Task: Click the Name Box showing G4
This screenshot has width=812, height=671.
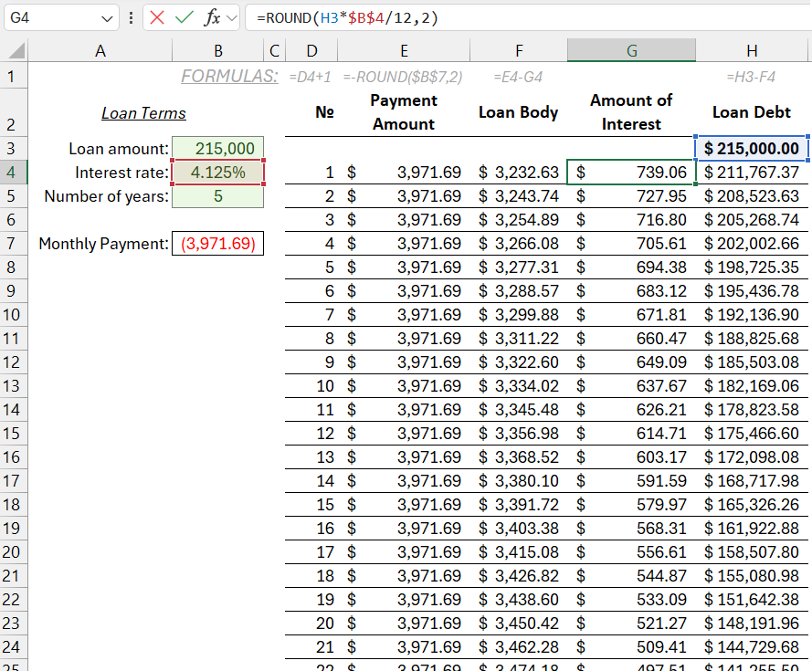Action: point(50,17)
